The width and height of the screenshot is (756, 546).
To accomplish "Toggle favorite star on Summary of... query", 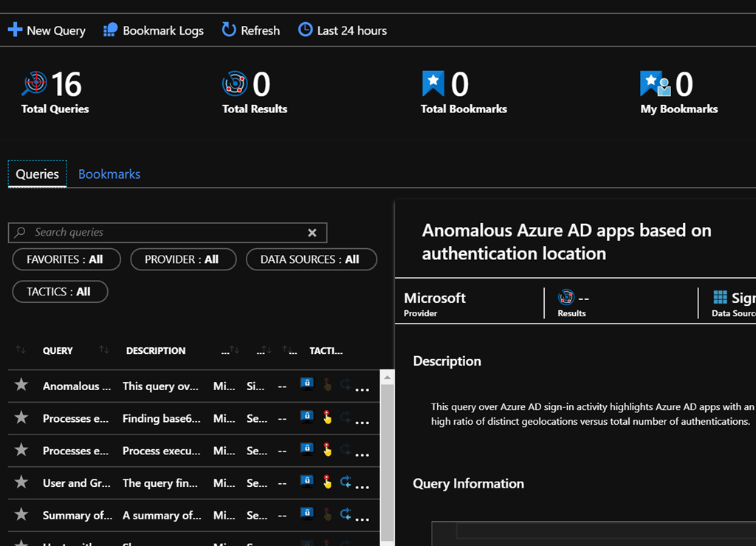I will click(21, 514).
